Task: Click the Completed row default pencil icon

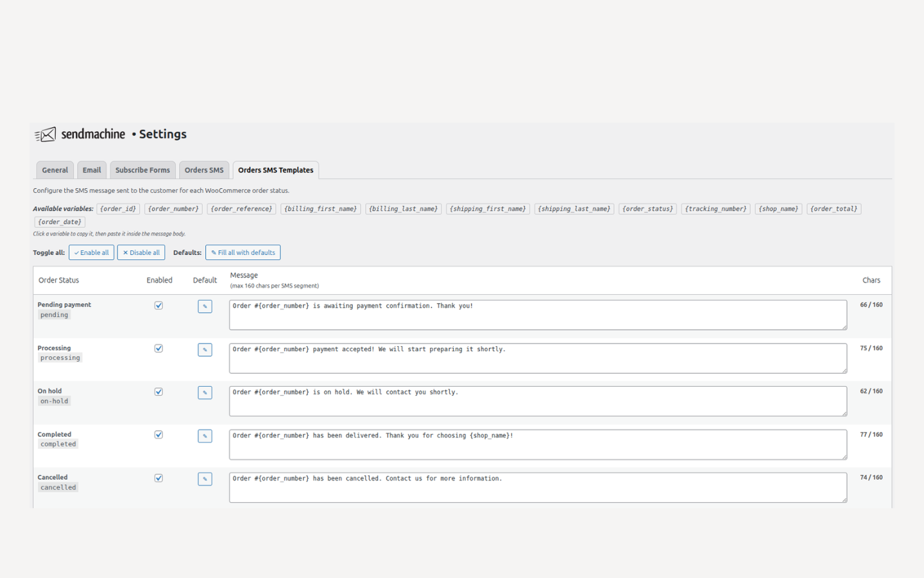Action: [x=205, y=436]
